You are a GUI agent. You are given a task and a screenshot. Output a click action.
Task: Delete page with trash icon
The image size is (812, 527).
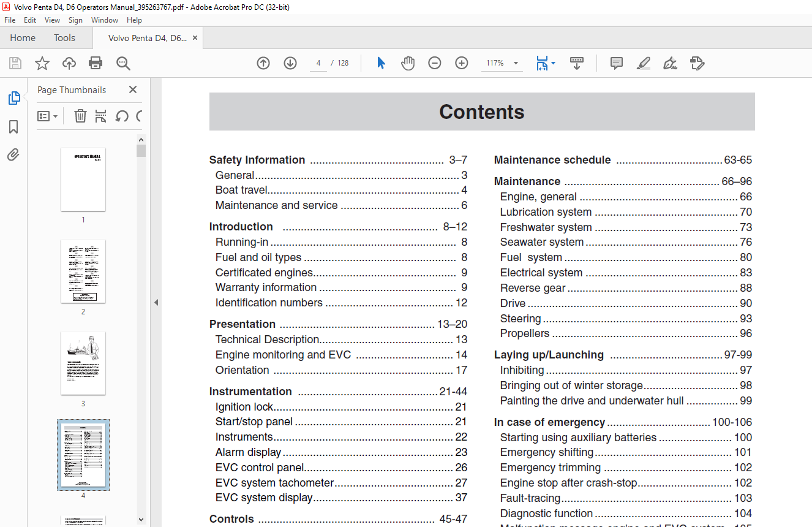pos(80,116)
